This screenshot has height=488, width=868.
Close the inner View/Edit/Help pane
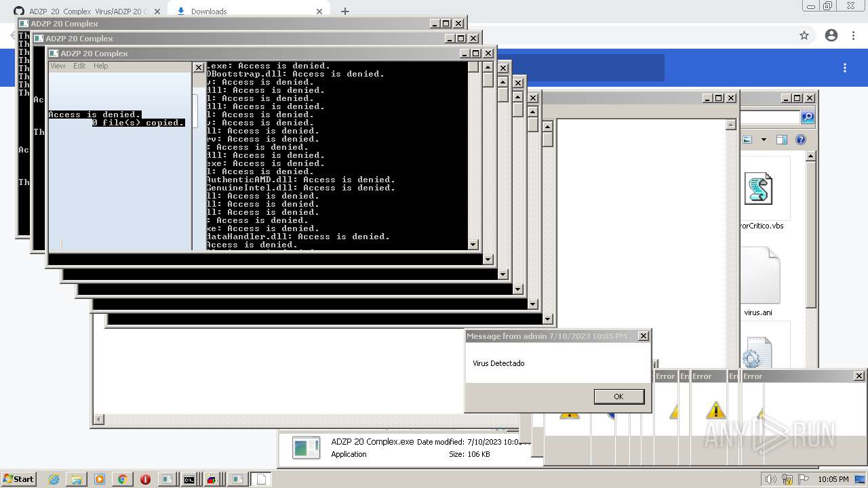coord(198,67)
